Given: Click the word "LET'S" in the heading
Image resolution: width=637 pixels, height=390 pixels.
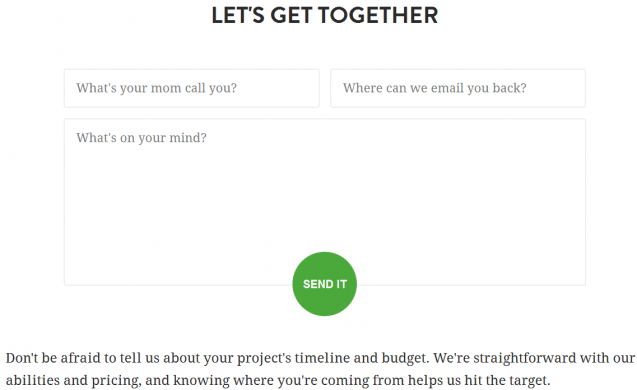Looking at the screenshot, I should point(238,15).
